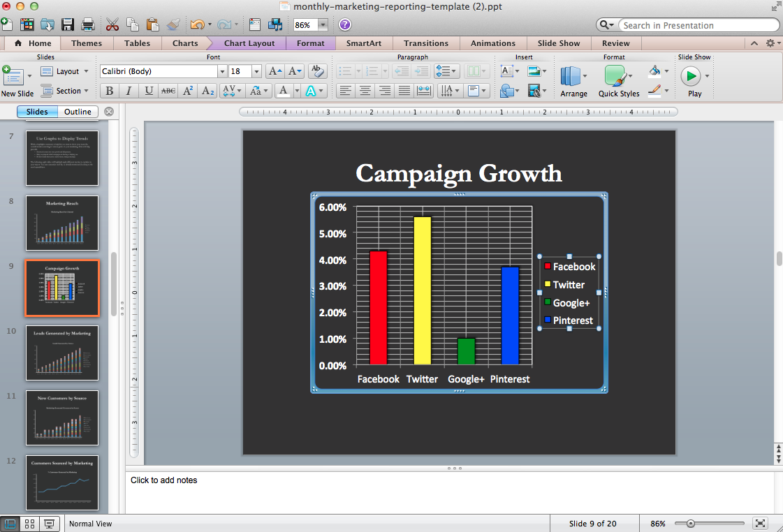Viewport: 783px width, 532px height.
Task: Close the slides pane with X button
Action: [x=109, y=112]
